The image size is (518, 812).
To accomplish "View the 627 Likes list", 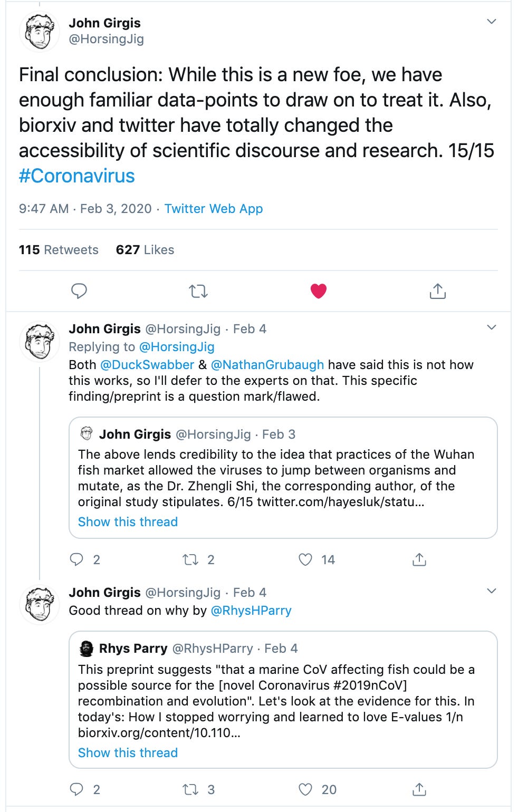I will pyautogui.click(x=145, y=250).
